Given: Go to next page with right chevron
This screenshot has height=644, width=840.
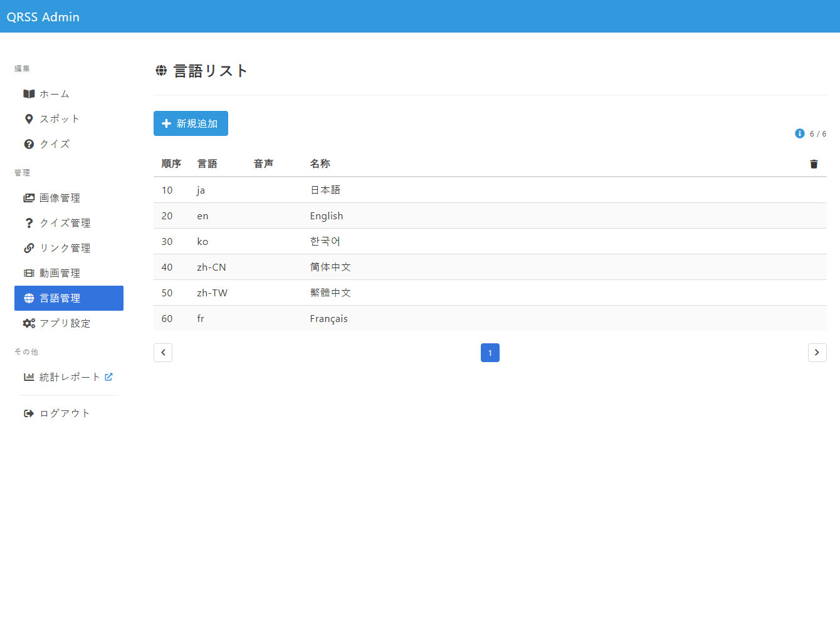Looking at the screenshot, I should 817,353.
